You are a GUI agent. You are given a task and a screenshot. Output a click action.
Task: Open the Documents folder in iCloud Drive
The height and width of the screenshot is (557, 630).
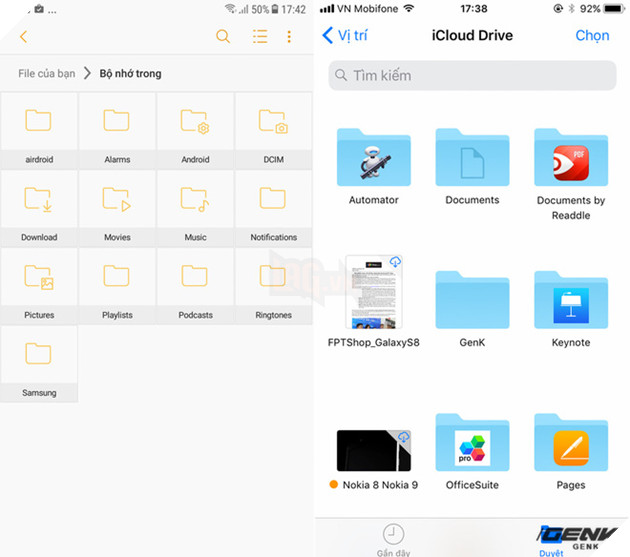(x=472, y=158)
